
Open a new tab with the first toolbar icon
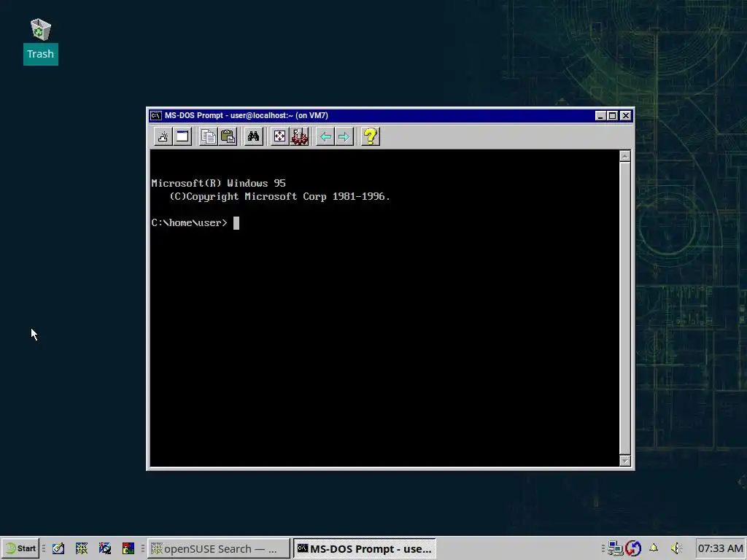(x=163, y=136)
